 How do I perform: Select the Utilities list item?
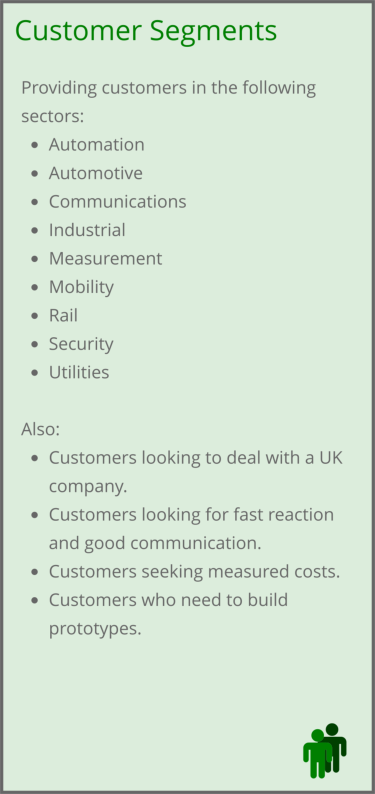(79, 372)
